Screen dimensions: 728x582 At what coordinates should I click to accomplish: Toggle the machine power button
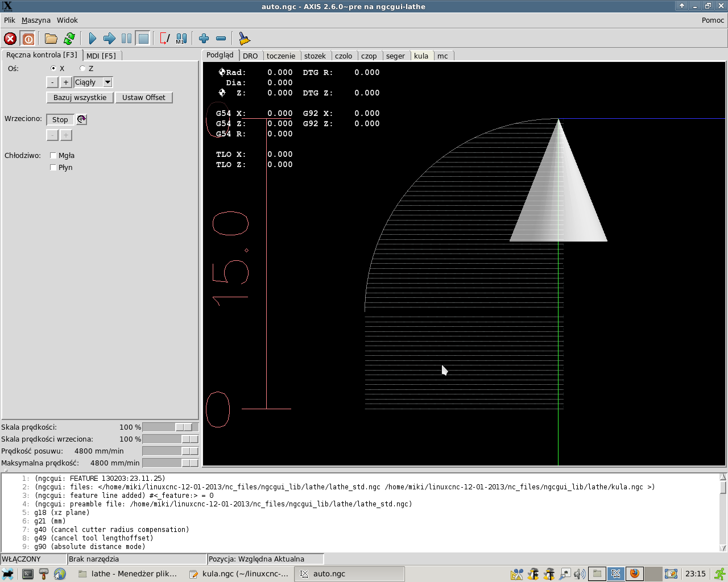pos(28,39)
